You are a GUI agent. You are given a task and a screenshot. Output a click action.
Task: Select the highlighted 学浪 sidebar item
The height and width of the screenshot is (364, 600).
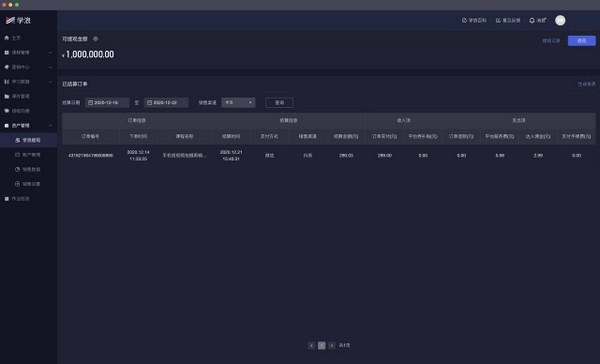[x=29, y=140]
